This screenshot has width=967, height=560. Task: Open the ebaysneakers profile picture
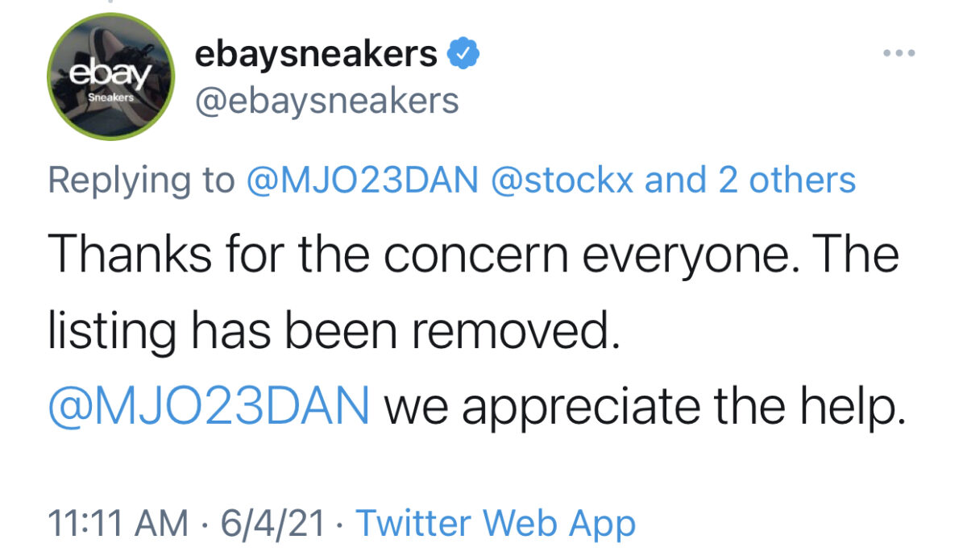[x=111, y=77]
